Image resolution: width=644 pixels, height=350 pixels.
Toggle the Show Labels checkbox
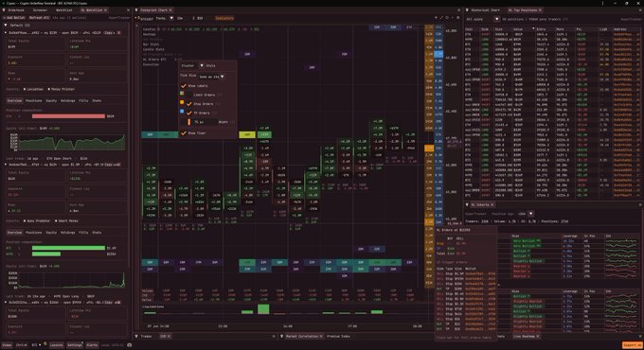184,86
